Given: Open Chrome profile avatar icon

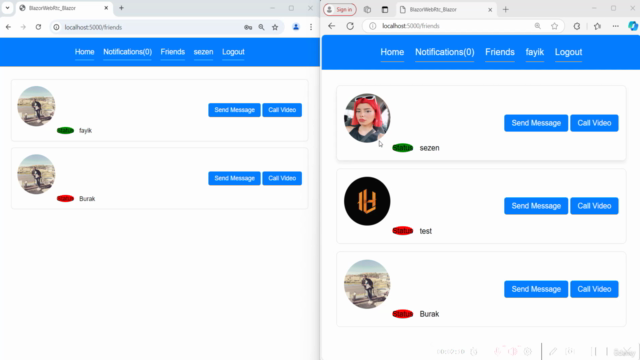Looking at the screenshot, I should (296, 27).
